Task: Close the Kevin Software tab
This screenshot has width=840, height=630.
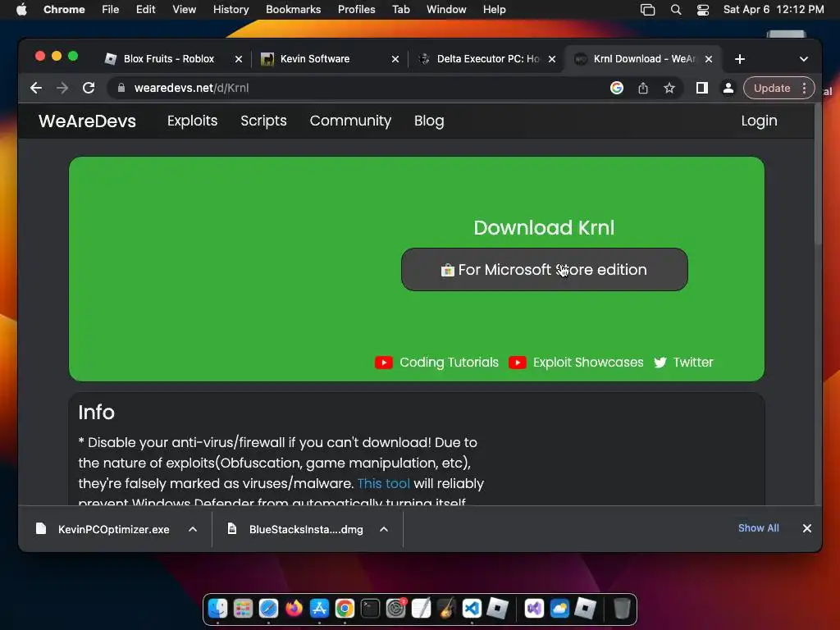Action: (x=395, y=59)
